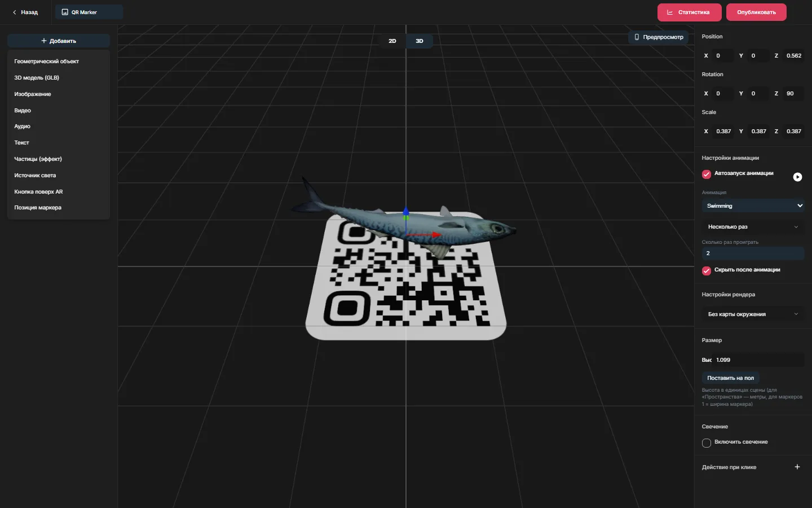Viewport: 812px width, 508px height.
Task: Click the Position X input field
Action: 723,56
